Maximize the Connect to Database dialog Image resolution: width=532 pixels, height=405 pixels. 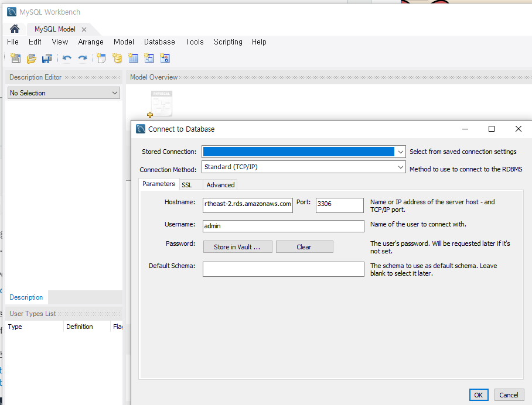click(492, 129)
